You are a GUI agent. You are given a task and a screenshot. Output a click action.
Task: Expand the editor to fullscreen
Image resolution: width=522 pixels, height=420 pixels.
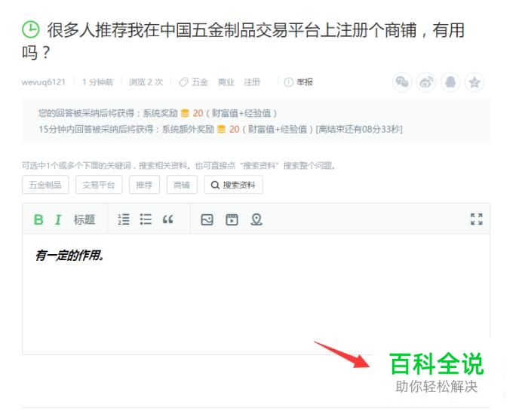pyautogui.click(x=477, y=219)
